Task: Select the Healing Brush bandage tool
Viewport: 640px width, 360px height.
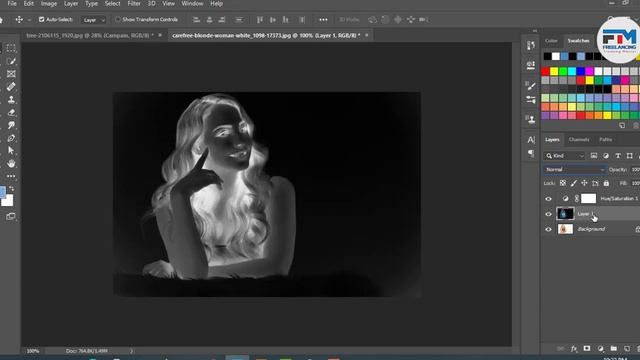Action: (x=11, y=87)
